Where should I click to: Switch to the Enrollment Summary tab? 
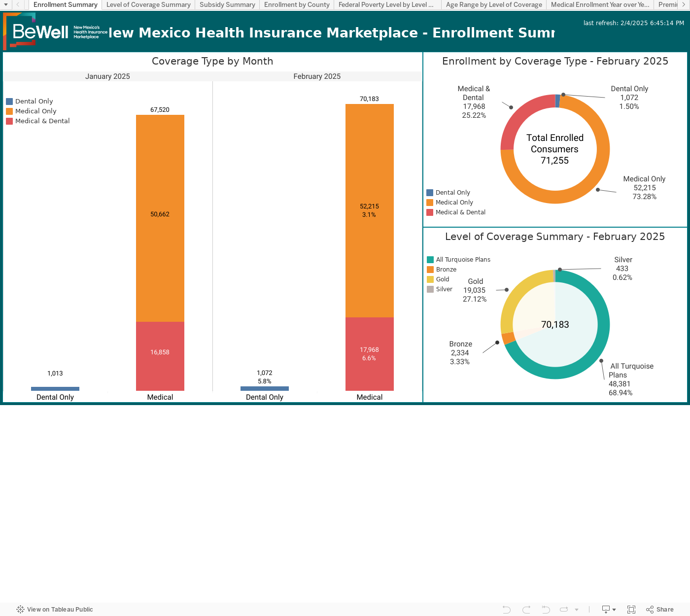click(x=66, y=5)
